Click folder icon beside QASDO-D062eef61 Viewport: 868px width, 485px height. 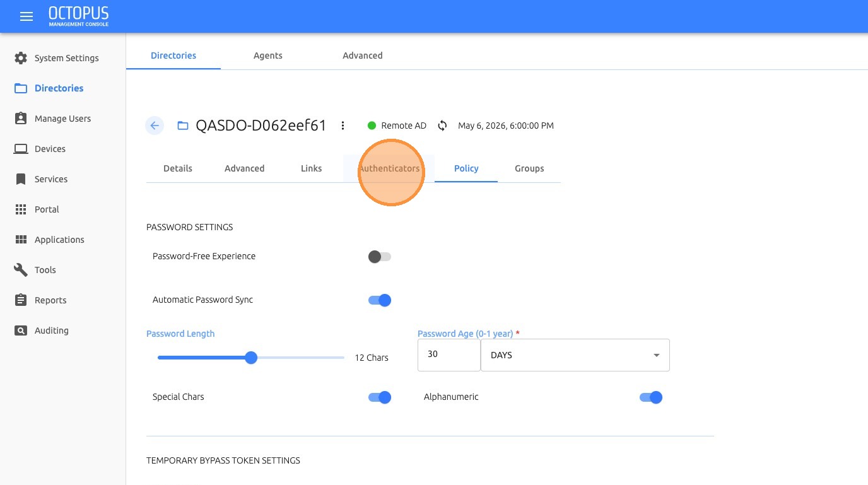[x=183, y=126]
